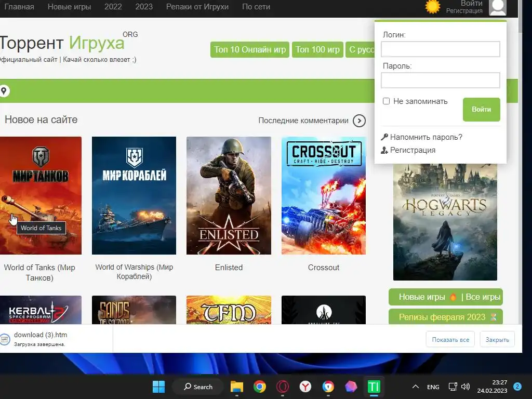
Task: Click Закрыть on downloads bar
Action: pyautogui.click(x=497, y=340)
